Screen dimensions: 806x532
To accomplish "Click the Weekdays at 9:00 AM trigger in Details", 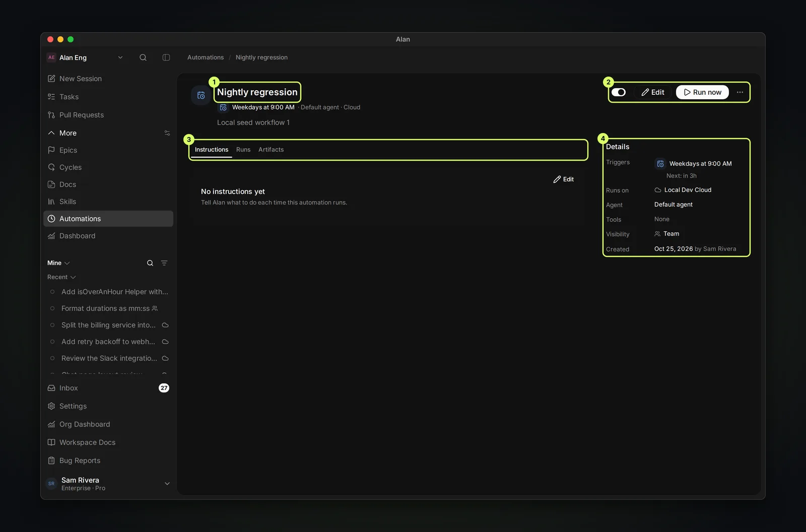I will (x=694, y=164).
